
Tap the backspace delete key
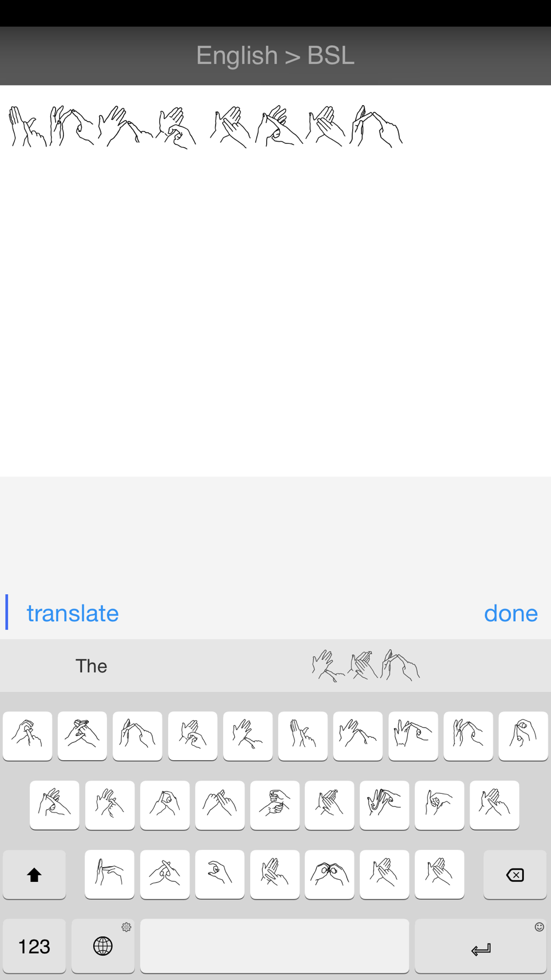coord(515,874)
